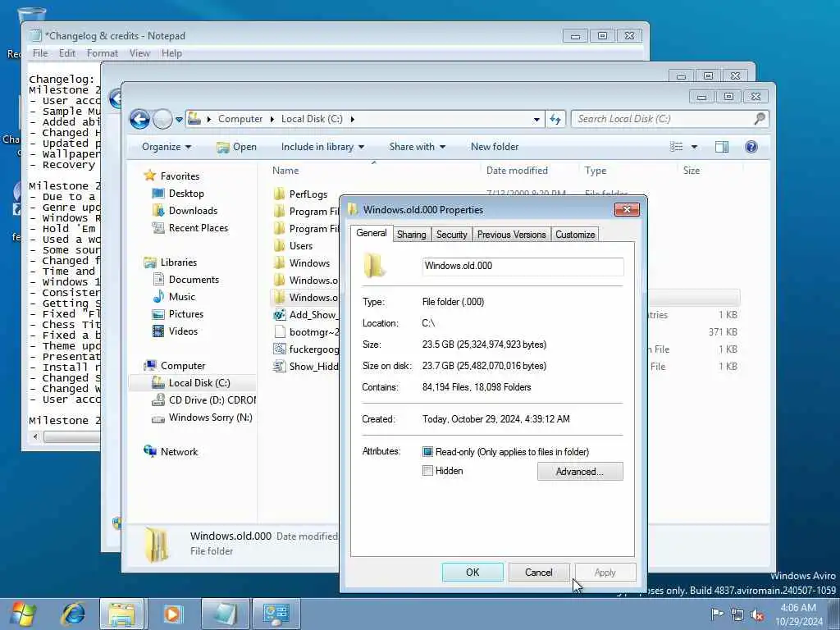Toggle the Read-only attribute checkbox
840x630 pixels.
(x=427, y=452)
